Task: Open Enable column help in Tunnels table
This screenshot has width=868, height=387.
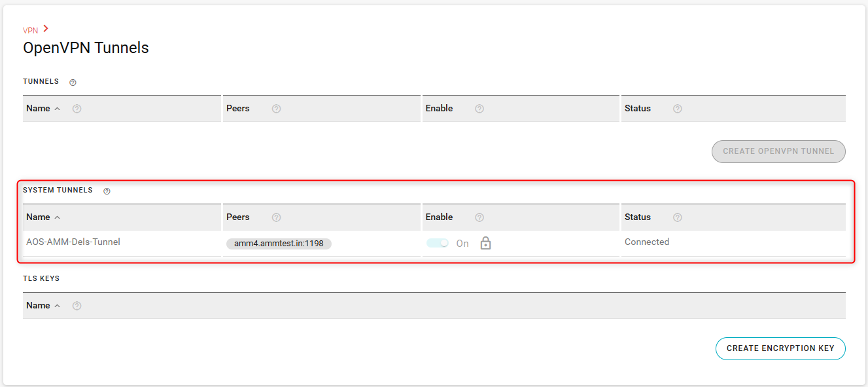Action: click(479, 109)
